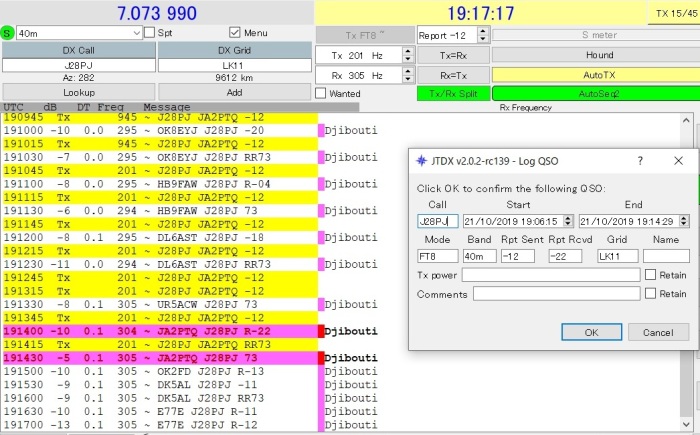Select message row 191000 OK8EYJ J28PJ -20
Screen dimensions: 700x435
click(x=159, y=130)
